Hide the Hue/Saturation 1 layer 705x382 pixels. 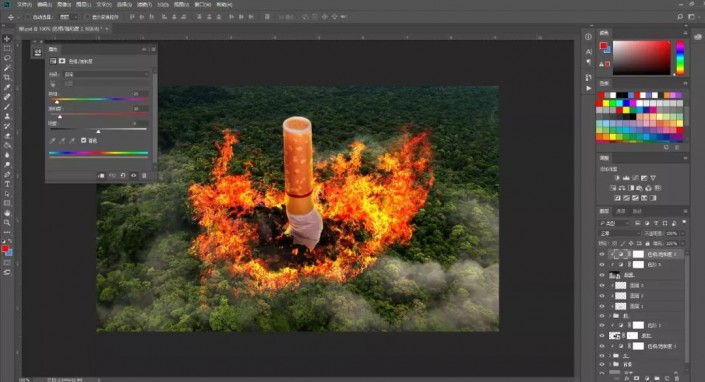[602, 346]
